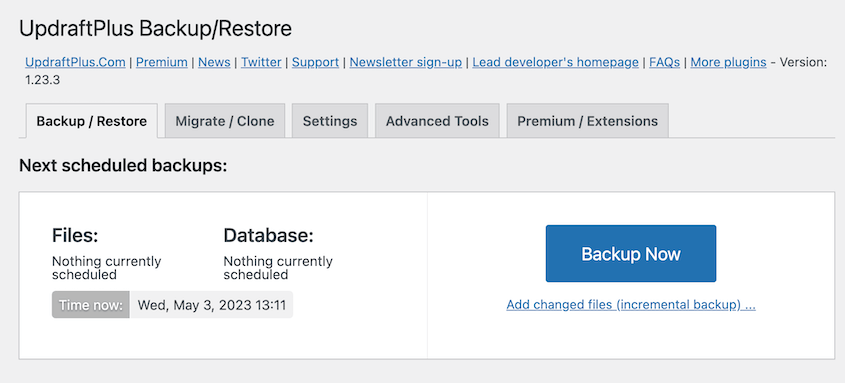Go to the Settings tab
This screenshot has width=845, height=383.
pos(330,121)
